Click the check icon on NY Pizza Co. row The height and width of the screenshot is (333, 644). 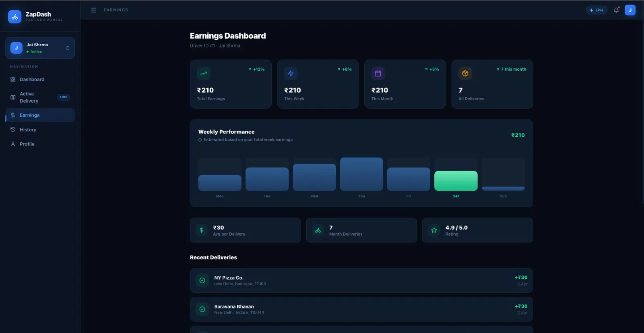tap(202, 280)
